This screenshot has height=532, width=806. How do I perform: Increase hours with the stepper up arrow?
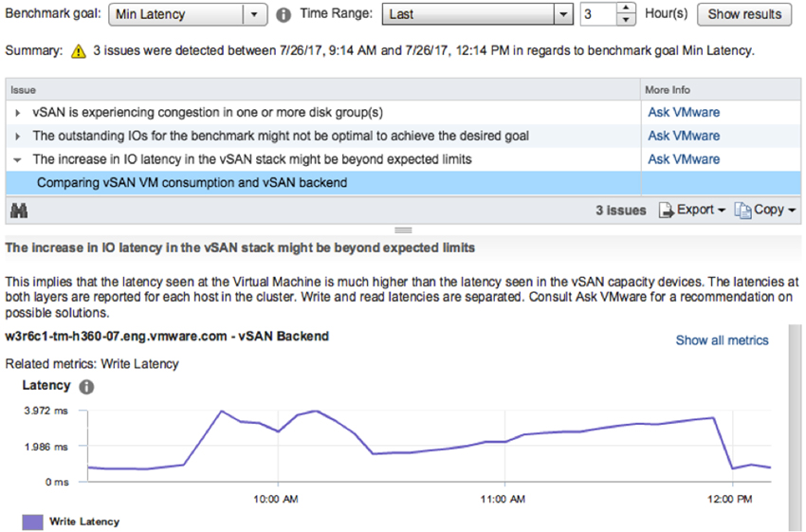626,9
